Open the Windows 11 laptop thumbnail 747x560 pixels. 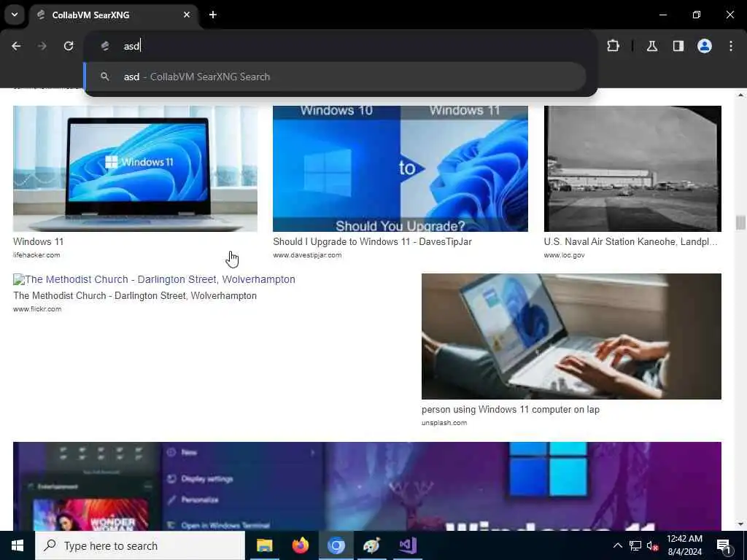tap(135, 168)
